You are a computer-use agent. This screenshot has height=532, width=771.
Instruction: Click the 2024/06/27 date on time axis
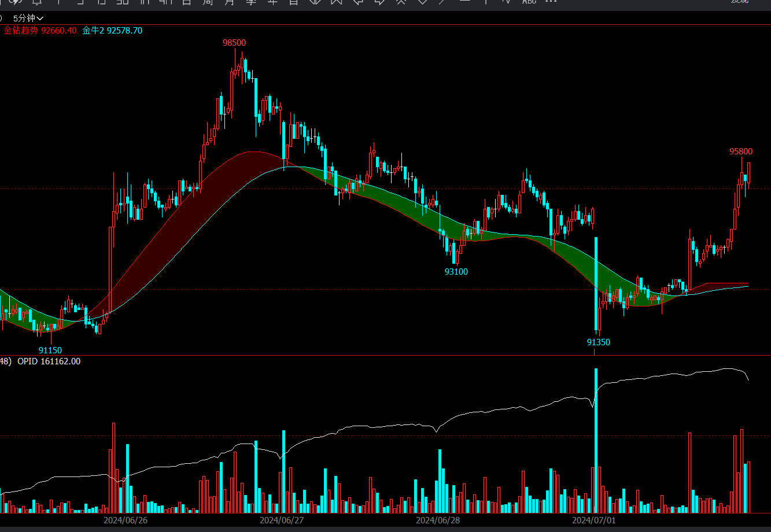[282, 520]
